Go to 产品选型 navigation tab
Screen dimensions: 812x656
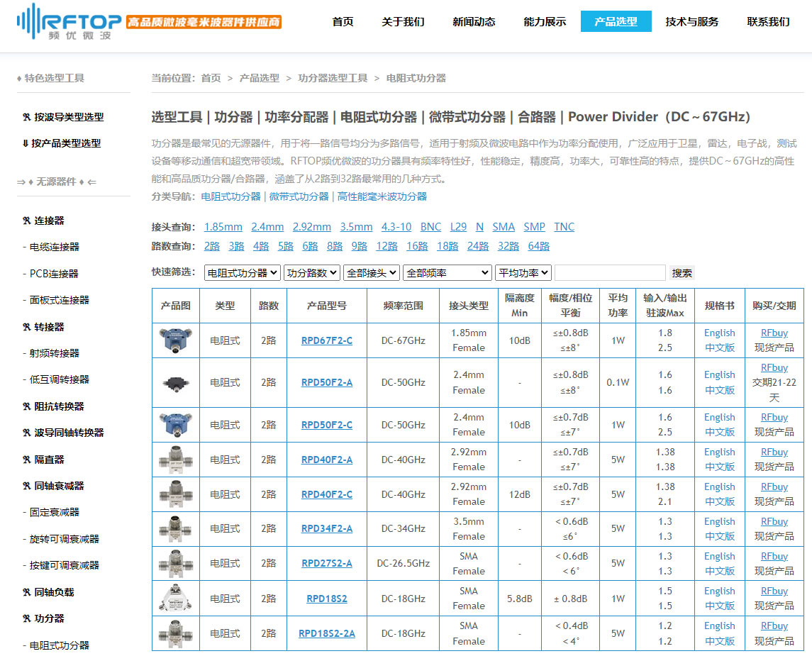click(x=616, y=21)
